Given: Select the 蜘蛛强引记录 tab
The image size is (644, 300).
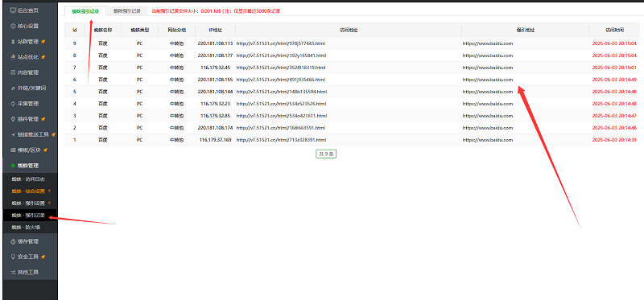Looking at the screenshot, I should (85, 11).
